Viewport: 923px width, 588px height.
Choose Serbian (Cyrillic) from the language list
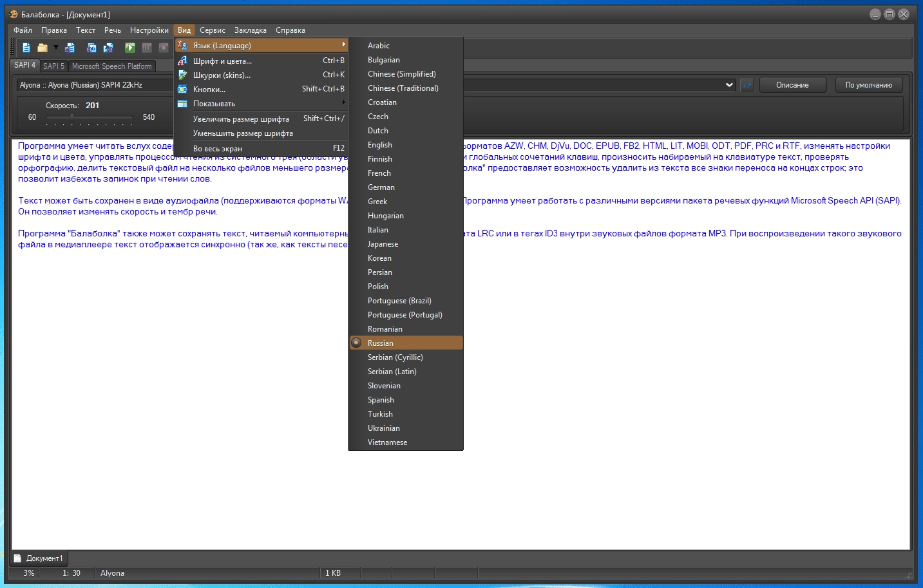[x=395, y=357]
